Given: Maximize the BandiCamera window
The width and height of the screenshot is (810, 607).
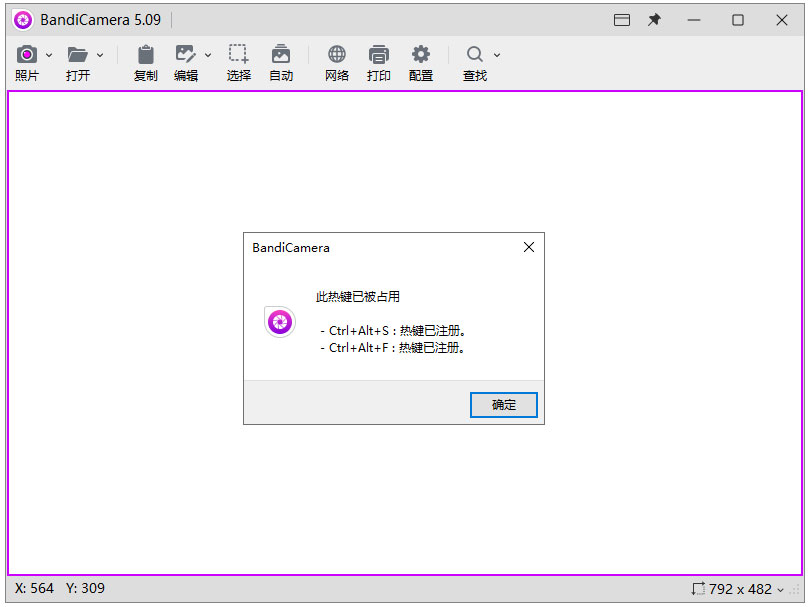Looking at the screenshot, I should pos(738,20).
